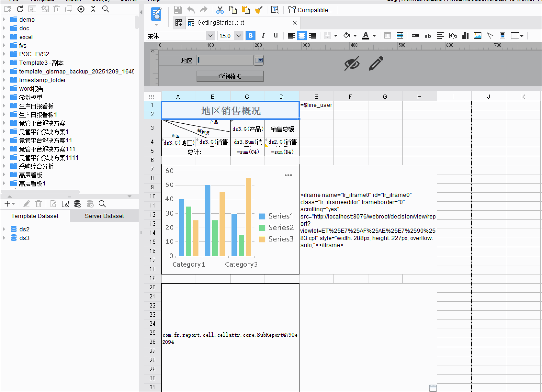The image size is (542, 392).
Task: Select the cell containing 销售总额
Action: (x=282, y=129)
